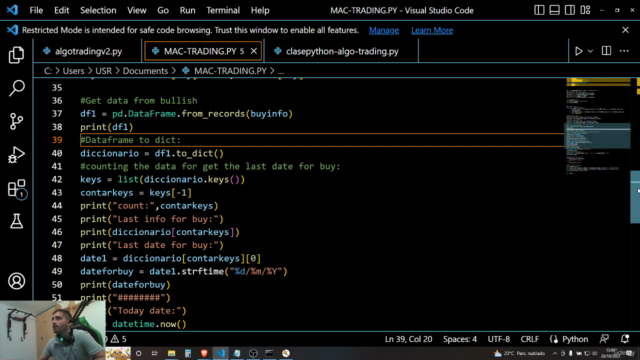
Task: Open the Run menu
Action: 187,10
